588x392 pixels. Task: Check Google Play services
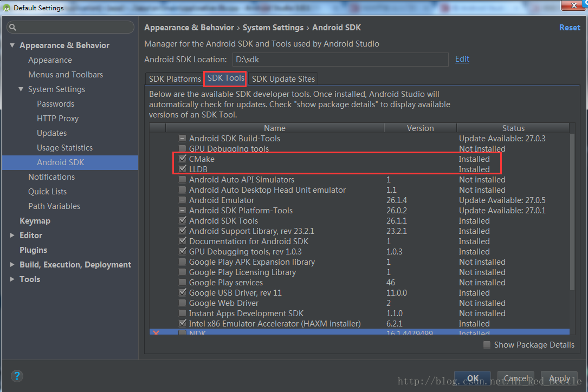(182, 282)
